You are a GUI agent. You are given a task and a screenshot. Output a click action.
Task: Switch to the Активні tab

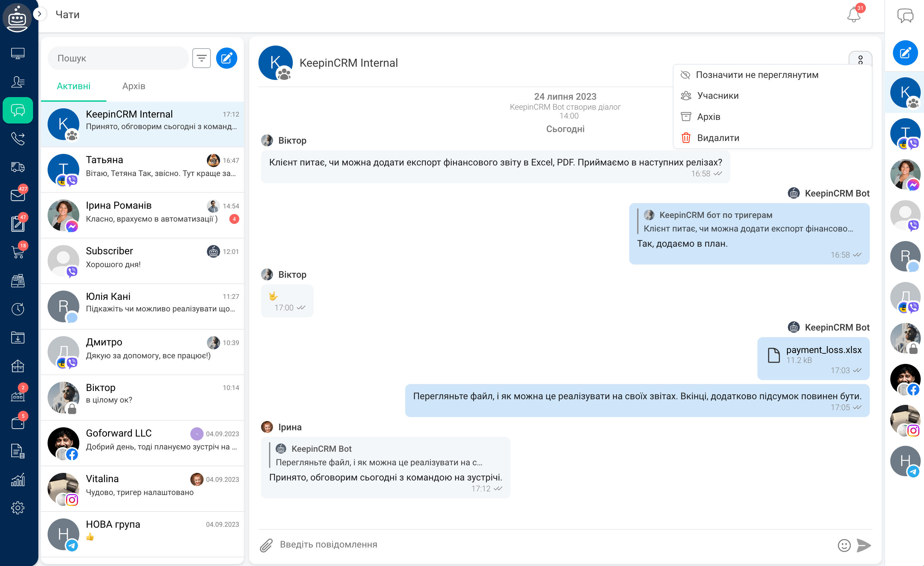[73, 86]
